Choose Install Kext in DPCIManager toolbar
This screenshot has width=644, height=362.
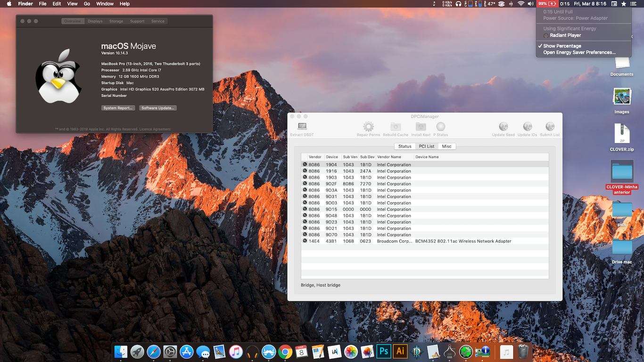[421, 129]
